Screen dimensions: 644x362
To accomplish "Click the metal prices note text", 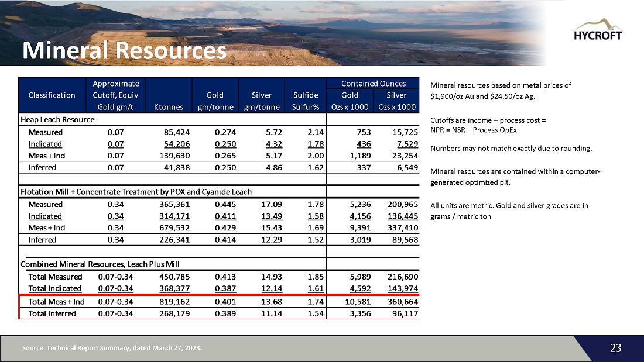I will [x=501, y=91].
